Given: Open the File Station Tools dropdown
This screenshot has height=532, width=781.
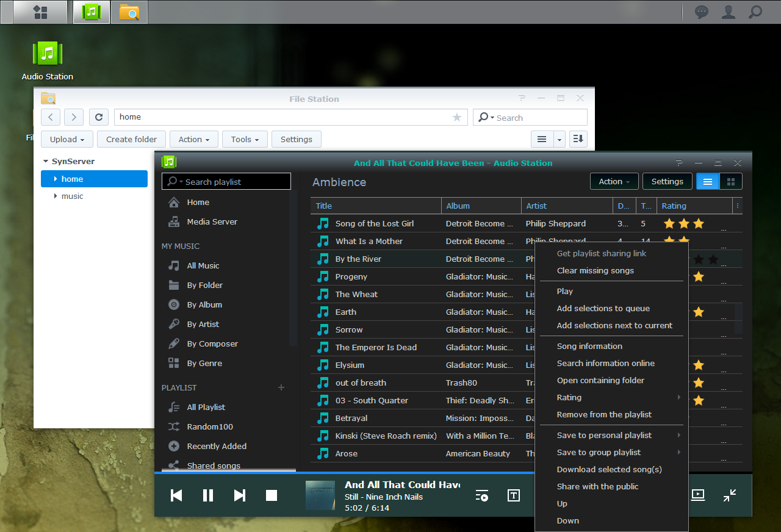Looking at the screenshot, I should [x=245, y=139].
